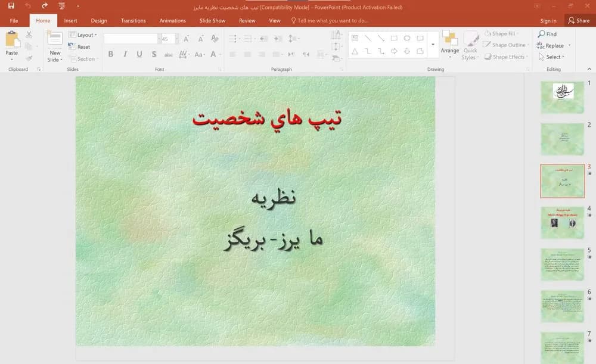The width and height of the screenshot is (596, 364).
Task: Click the Replace button
Action: click(554, 45)
